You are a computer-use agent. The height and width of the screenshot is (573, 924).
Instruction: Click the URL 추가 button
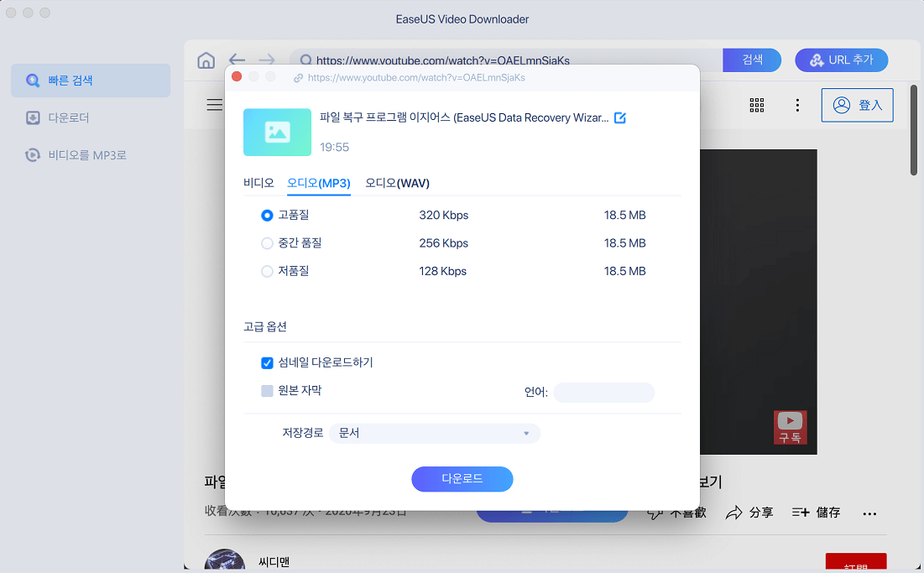842,60
